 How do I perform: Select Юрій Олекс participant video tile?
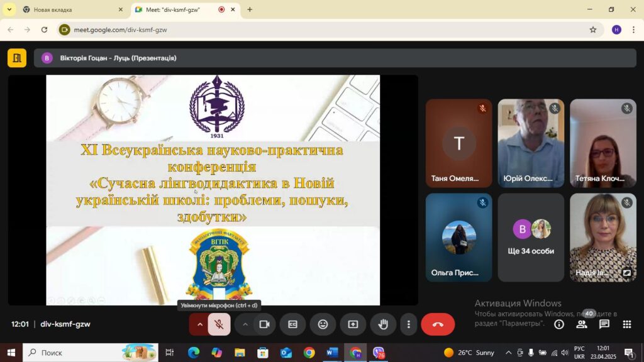click(x=531, y=143)
